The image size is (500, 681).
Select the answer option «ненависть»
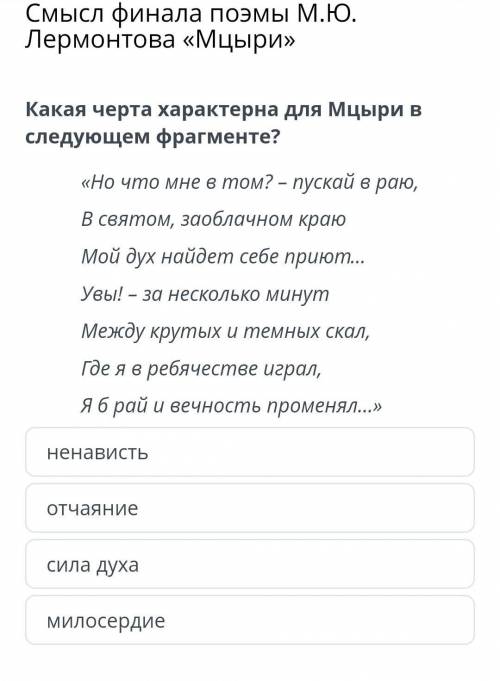250,452
